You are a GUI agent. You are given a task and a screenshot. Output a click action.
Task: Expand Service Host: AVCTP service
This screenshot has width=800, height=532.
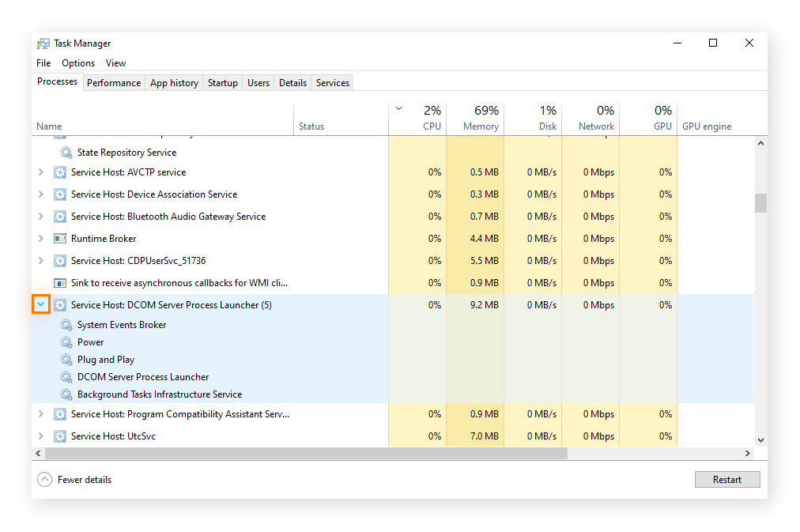41,172
